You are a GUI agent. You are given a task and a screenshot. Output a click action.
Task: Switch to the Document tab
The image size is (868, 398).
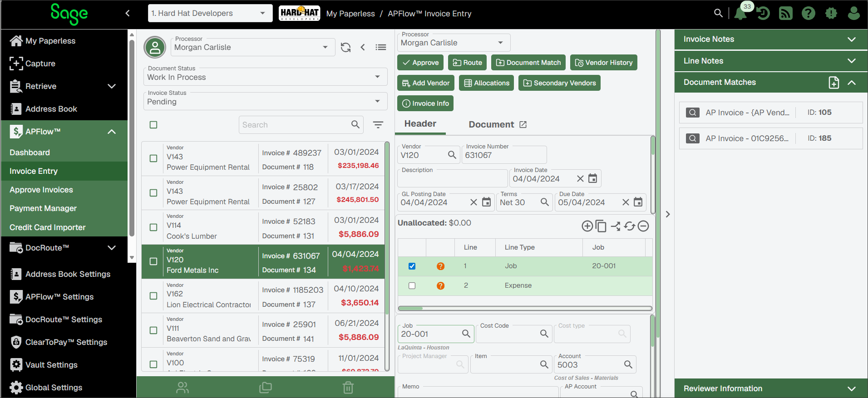click(x=491, y=124)
